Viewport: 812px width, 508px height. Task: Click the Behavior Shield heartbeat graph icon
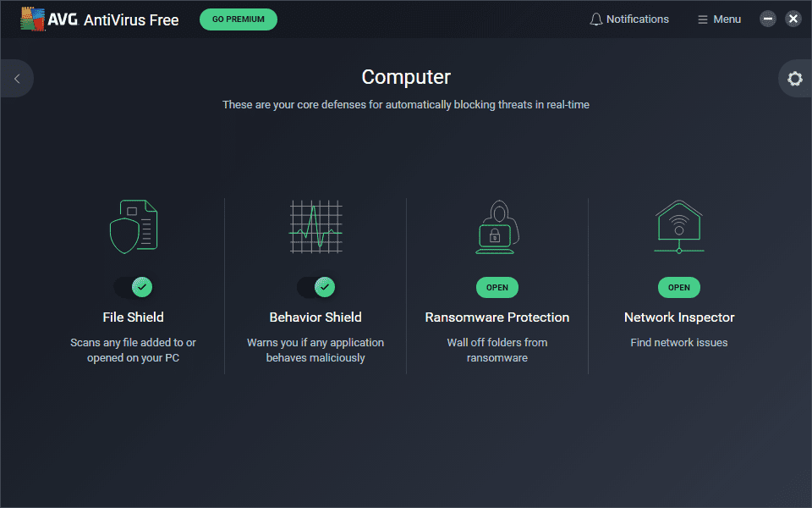(315, 227)
